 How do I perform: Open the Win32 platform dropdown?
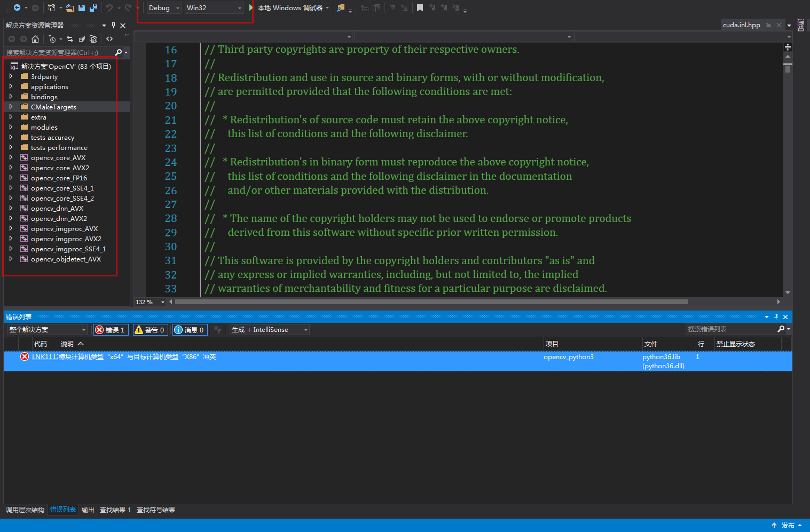214,8
